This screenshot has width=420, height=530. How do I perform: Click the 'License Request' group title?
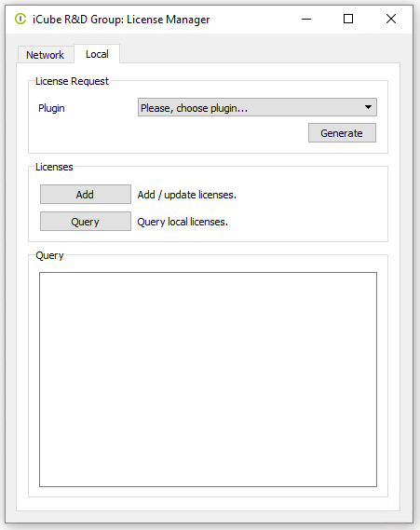[72, 81]
